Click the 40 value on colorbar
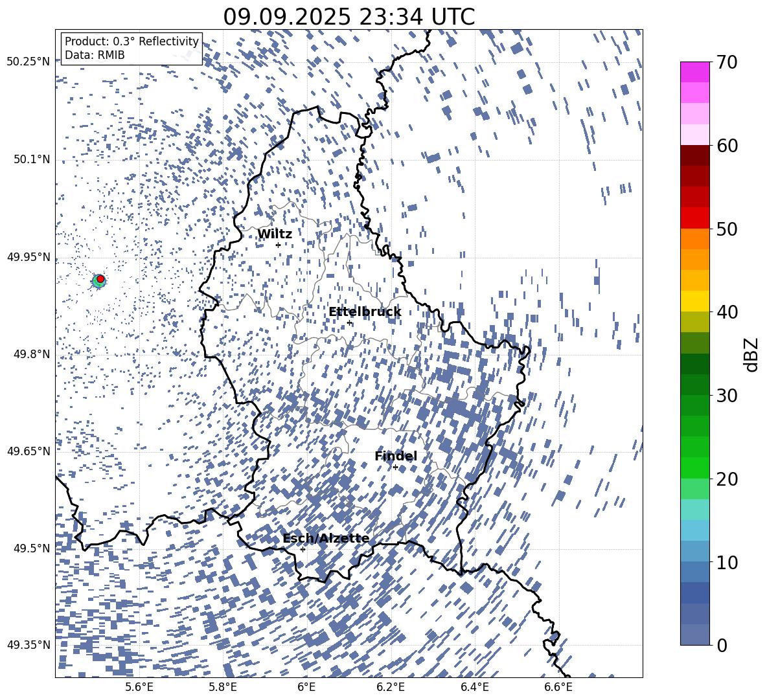767x700 pixels. pyautogui.click(x=727, y=312)
